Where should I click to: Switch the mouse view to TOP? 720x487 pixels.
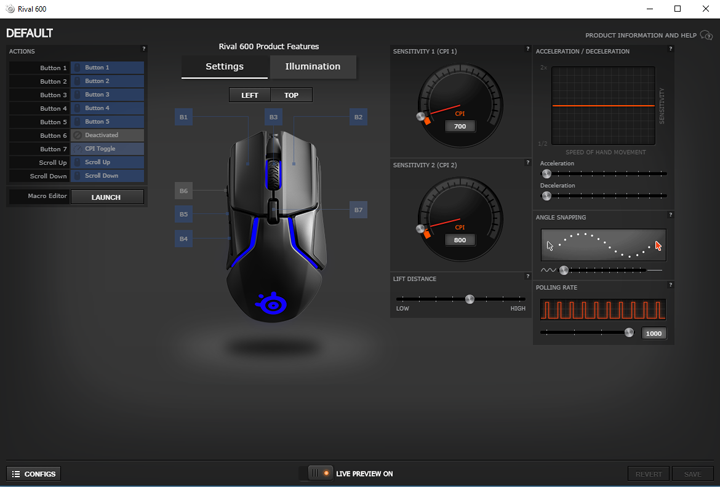click(291, 95)
